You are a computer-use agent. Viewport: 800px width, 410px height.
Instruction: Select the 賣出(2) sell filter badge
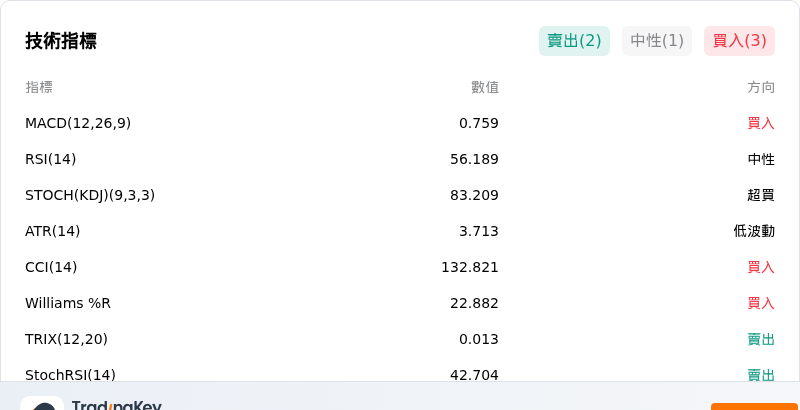pos(574,41)
